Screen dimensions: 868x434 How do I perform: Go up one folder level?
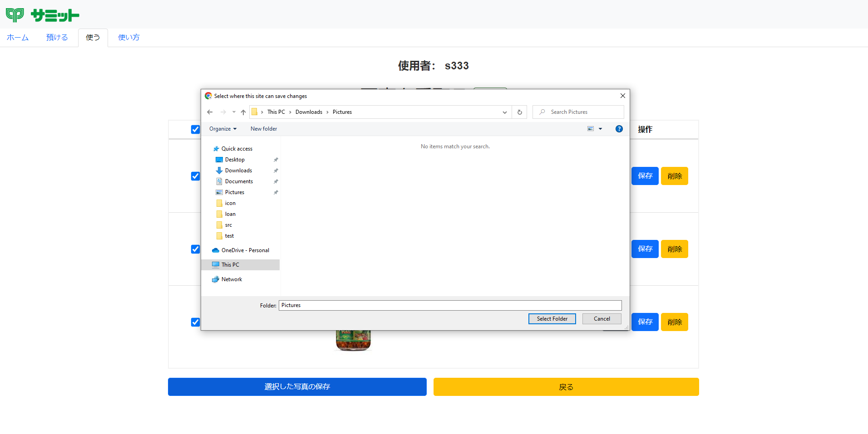point(243,112)
